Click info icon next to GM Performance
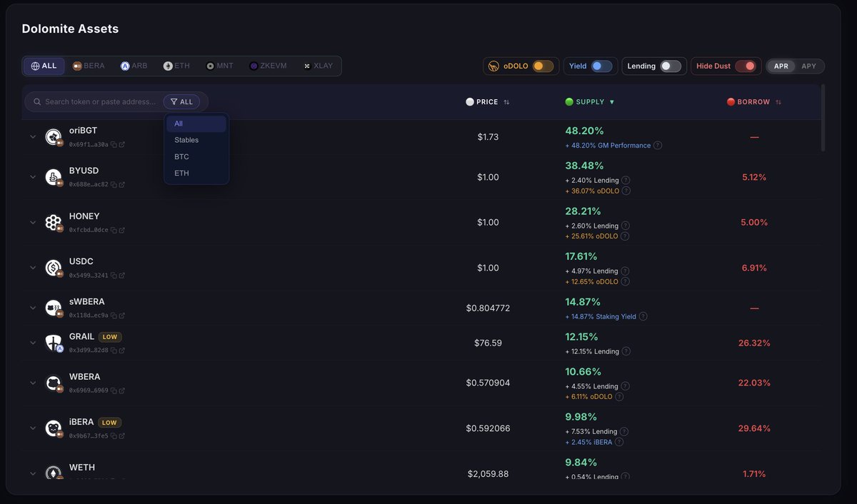 pyautogui.click(x=658, y=145)
